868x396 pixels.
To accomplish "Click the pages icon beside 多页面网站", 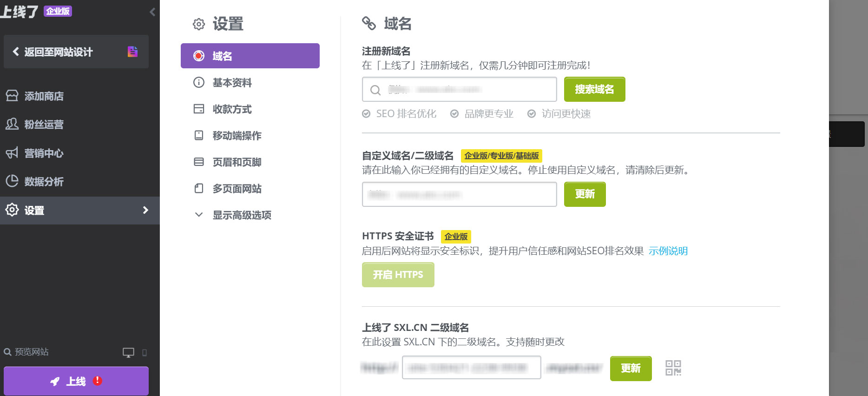I will [199, 189].
